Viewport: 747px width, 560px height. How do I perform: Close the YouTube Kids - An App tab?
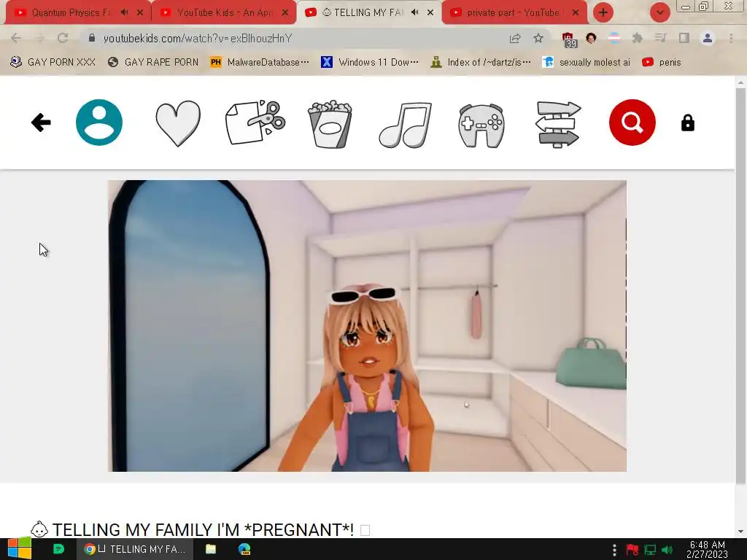point(285,12)
